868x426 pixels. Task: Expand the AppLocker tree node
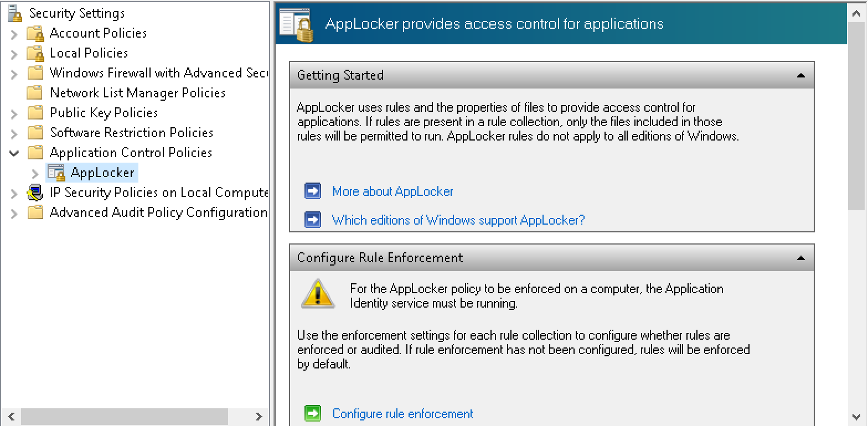tap(35, 173)
